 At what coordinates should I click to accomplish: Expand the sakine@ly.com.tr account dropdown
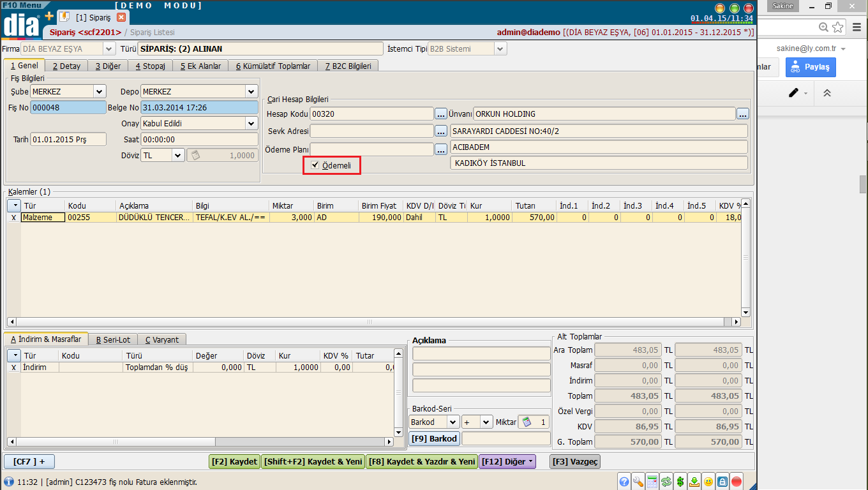point(843,49)
